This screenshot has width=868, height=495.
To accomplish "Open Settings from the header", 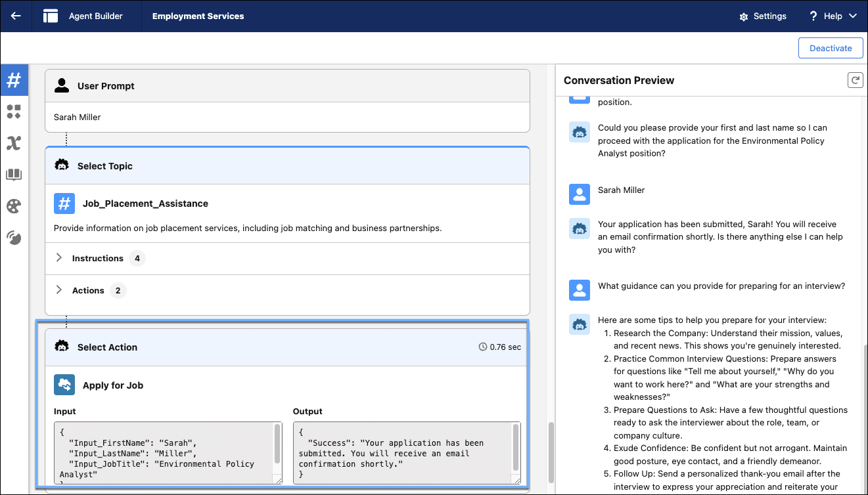I will [762, 16].
